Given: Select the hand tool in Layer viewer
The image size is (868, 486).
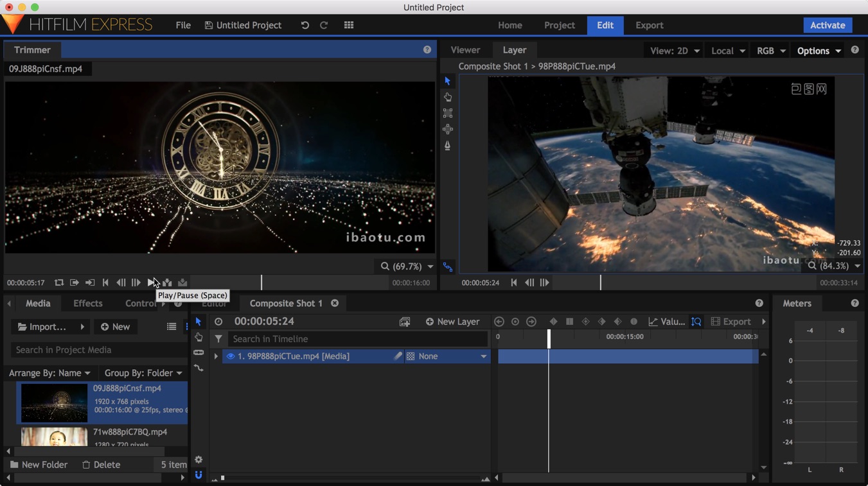Looking at the screenshot, I should coord(448,97).
